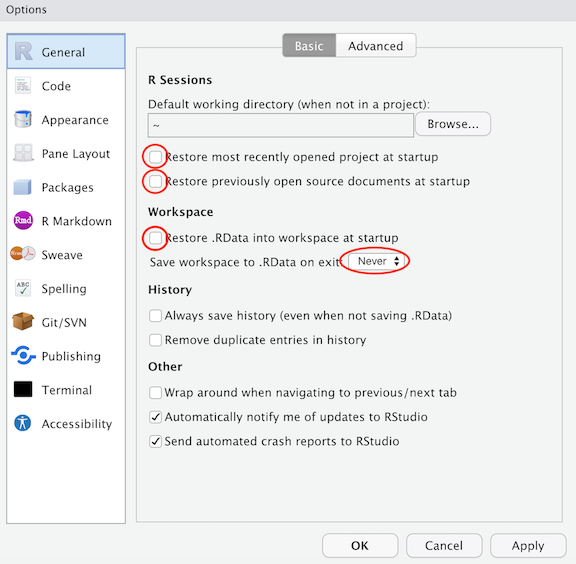The height and width of the screenshot is (564, 576).
Task: Switch to the Advanced tab
Action: pos(376,46)
